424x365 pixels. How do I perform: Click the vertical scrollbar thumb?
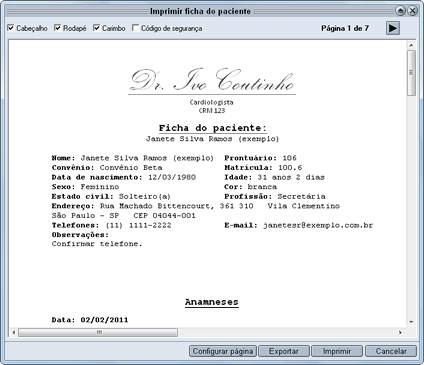point(411,73)
